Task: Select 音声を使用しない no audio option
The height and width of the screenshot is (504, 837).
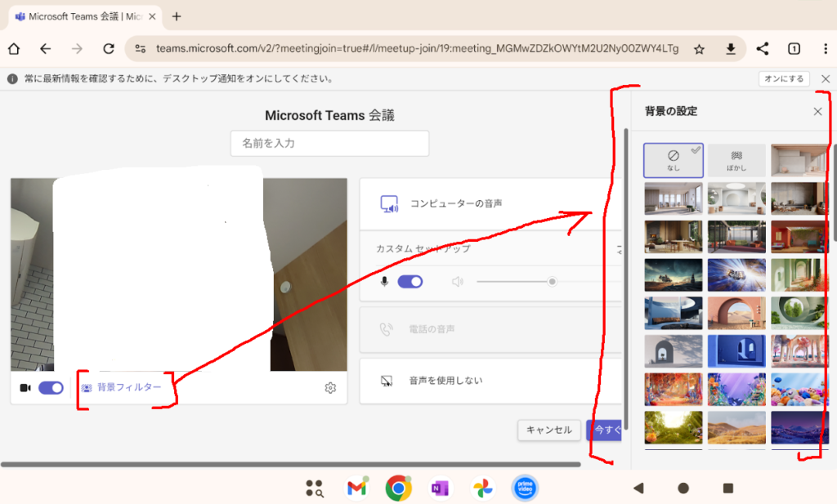Action: click(490, 381)
